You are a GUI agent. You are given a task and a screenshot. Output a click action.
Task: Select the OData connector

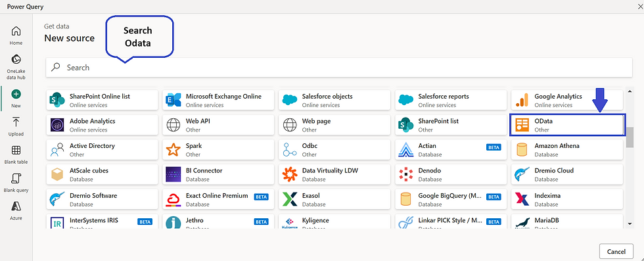566,125
